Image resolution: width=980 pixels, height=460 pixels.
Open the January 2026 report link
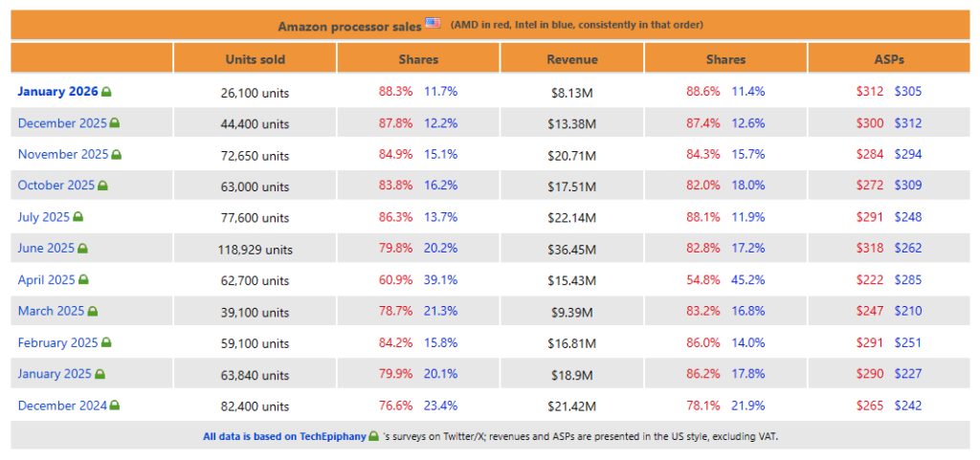point(57,92)
